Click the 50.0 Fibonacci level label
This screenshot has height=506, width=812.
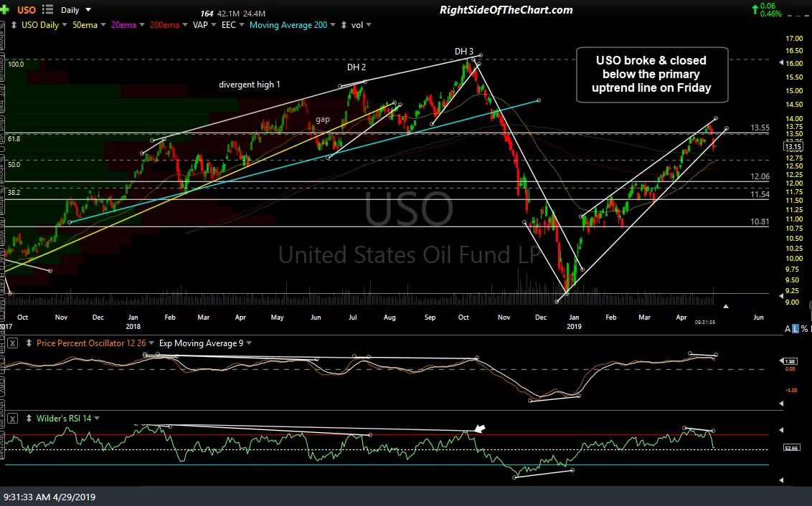tap(14, 165)
